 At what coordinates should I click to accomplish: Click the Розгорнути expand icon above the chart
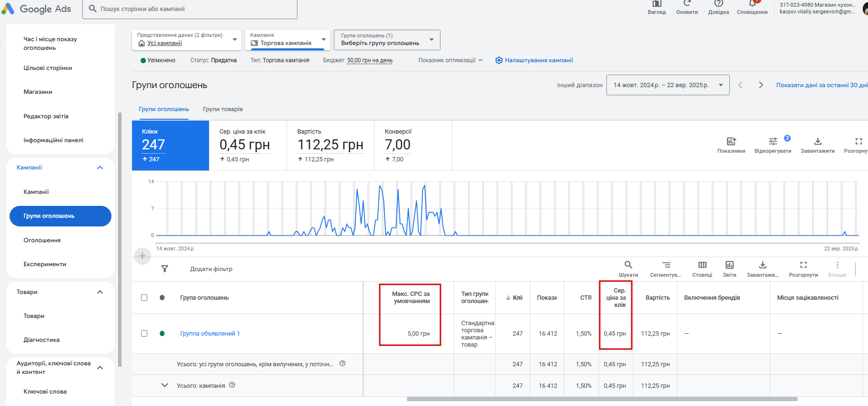(x=859, y=141)
